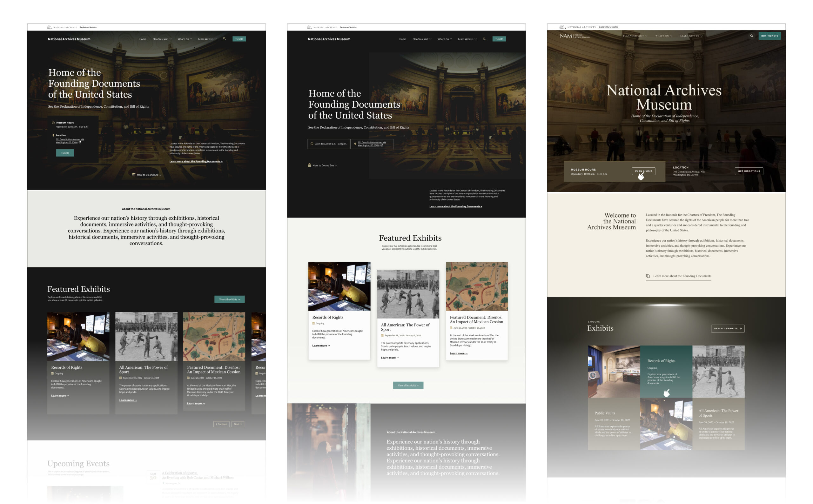
Task: Click the PLAN A VISIT button
Action: (x=643, y=171)
